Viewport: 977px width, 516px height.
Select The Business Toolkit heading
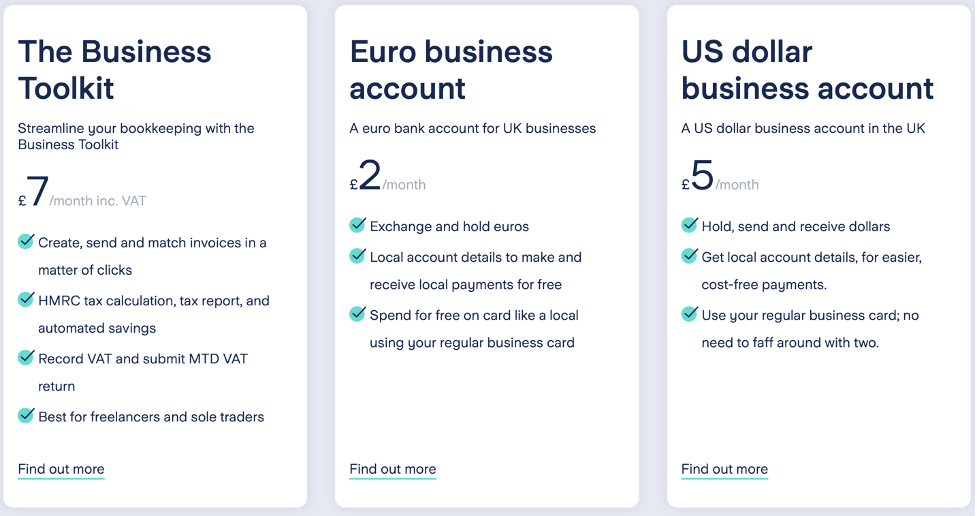point(115,70)
